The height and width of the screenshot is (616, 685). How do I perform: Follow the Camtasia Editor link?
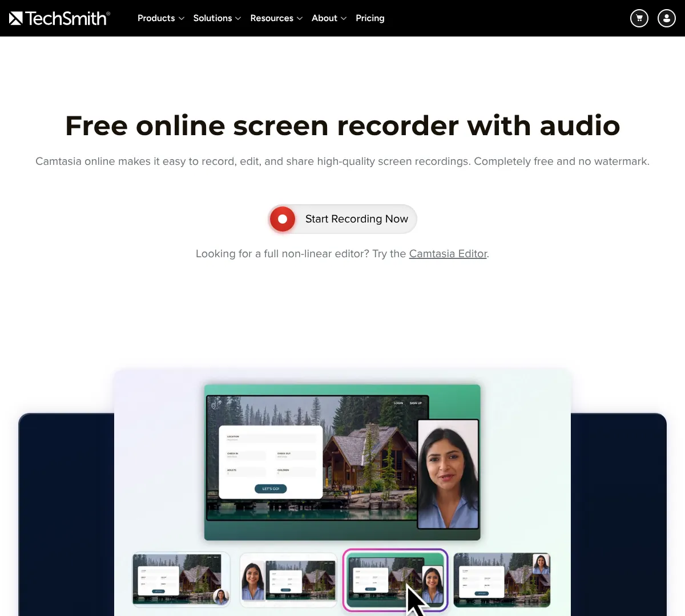pyautogui.click(x=448, y=254)
